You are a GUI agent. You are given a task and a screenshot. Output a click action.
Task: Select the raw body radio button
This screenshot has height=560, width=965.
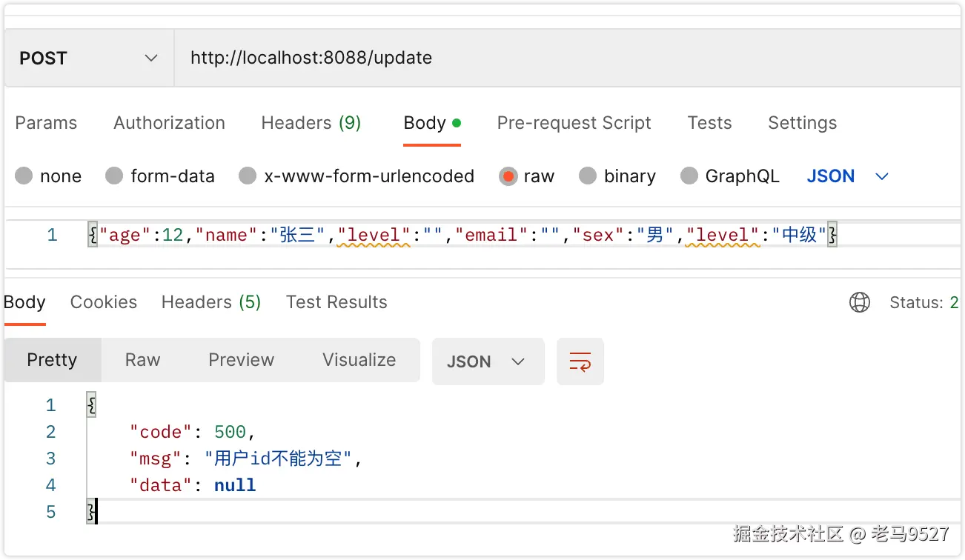[x=508, y=176]
